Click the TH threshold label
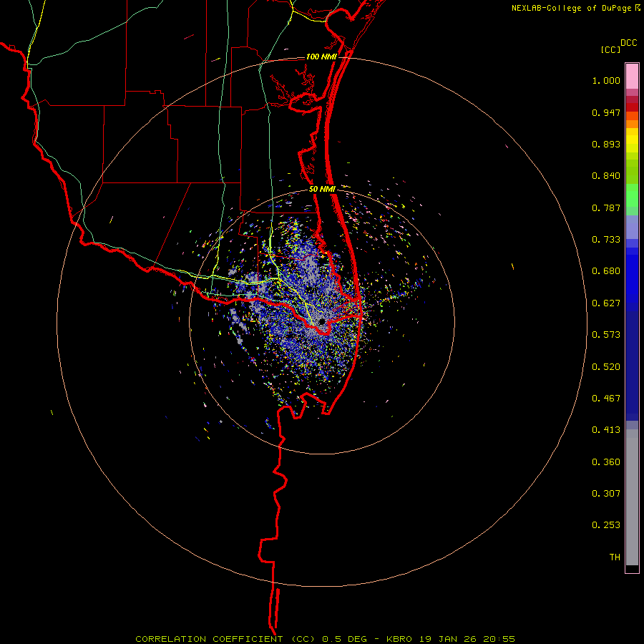 coord(615,557)
